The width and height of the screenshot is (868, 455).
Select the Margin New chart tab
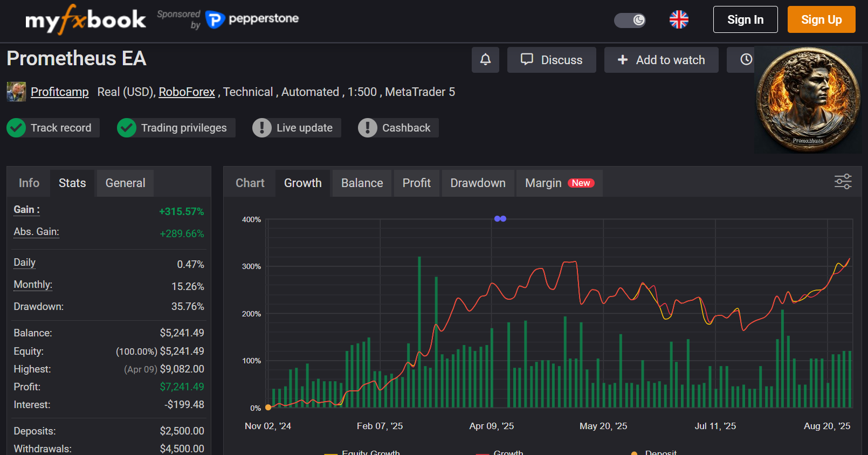click(560, 183)
